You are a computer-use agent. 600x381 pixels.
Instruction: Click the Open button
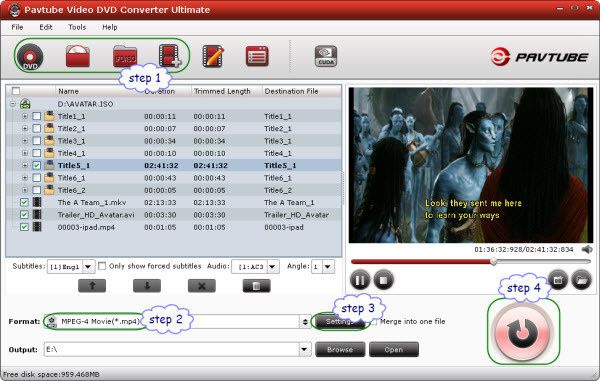(x=394, y=350)
